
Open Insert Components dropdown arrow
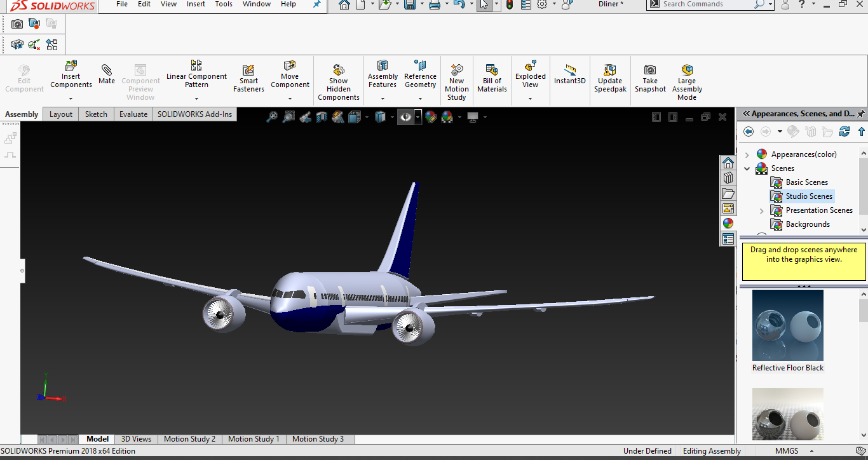point(71,98)
